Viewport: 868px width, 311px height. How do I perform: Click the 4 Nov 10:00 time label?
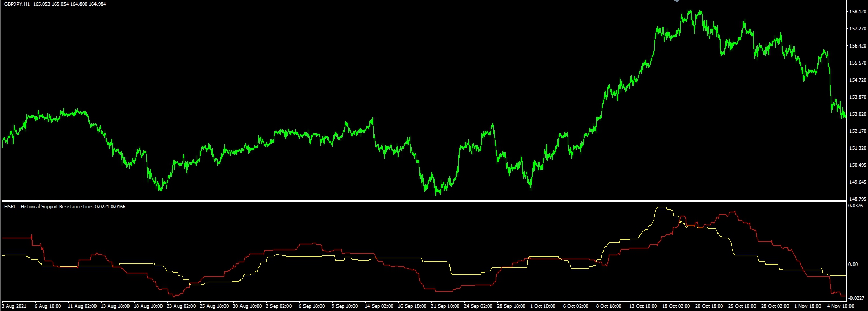841,306
